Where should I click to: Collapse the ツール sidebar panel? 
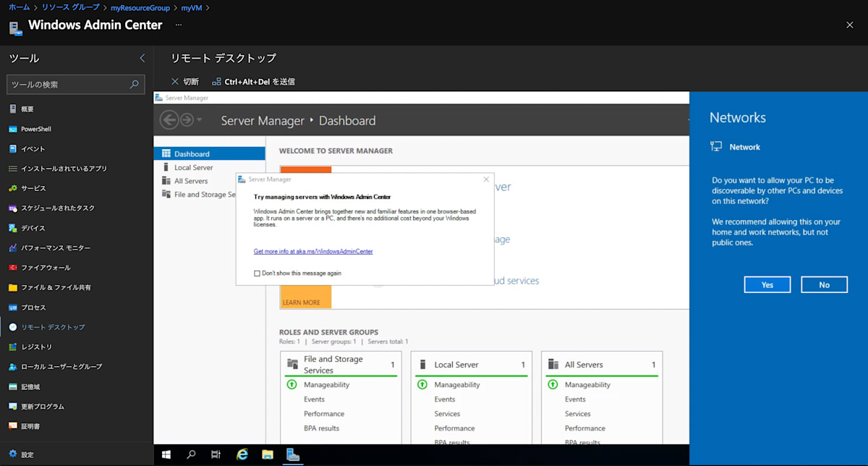[142, 59]
